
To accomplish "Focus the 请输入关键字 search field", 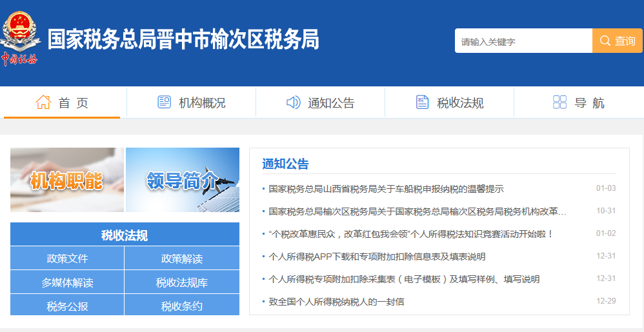I will click(x=523, y=41).
